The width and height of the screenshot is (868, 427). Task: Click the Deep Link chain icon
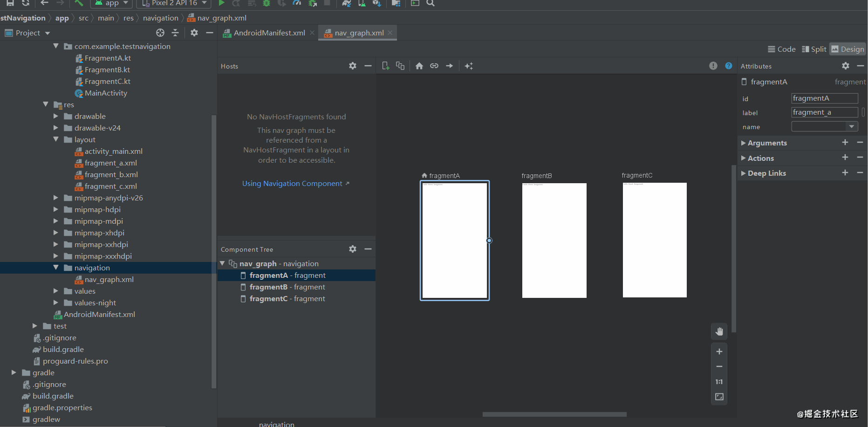click(x=434, y=66)
